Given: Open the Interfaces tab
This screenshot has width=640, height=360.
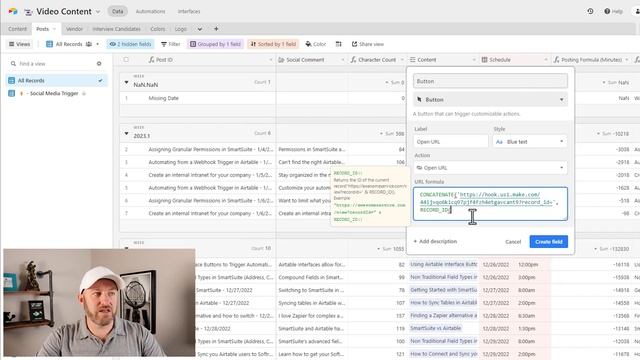Looking at the screenshot, I should pos(189,11).
